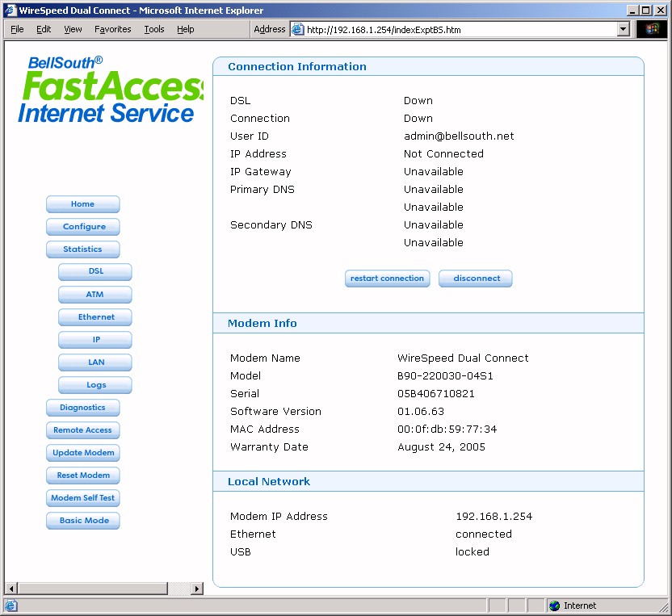Screen dimensions: 672x616
Task: Click the serial number 05B406710821
Action: point(436,394)
